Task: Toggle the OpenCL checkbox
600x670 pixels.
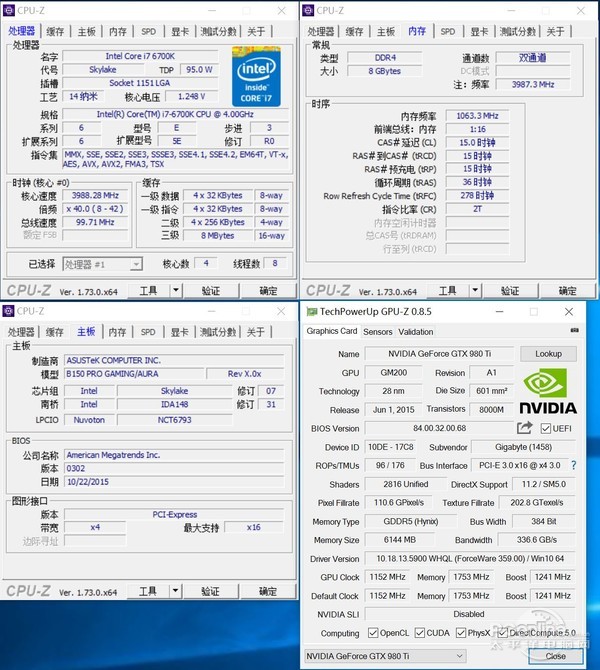Action: point(373,633)
